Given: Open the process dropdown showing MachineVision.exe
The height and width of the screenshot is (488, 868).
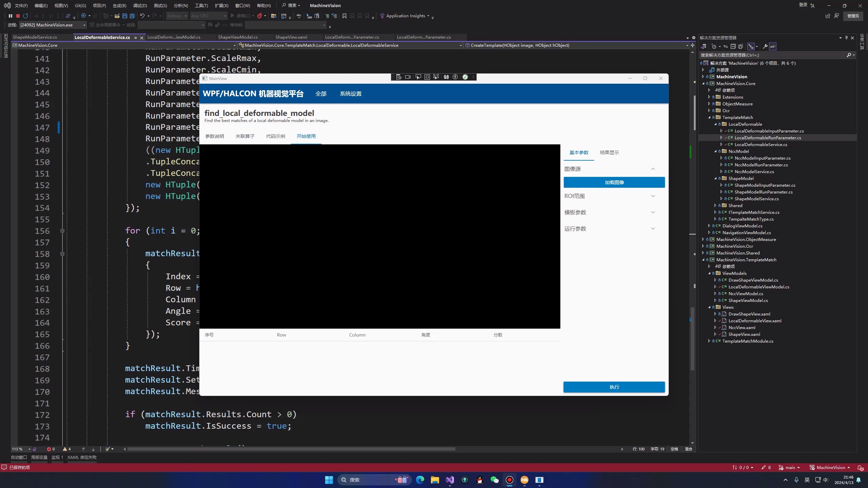Looking at the screenshot, I should [x=84, y=25].
